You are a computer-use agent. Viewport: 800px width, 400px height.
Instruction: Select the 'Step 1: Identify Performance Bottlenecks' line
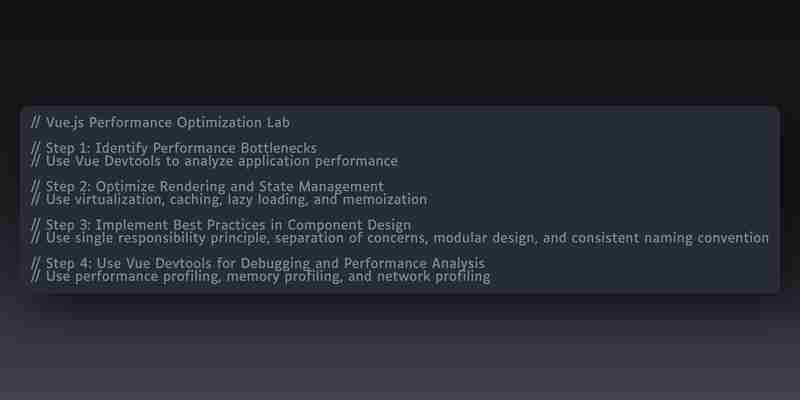point(174,148)
